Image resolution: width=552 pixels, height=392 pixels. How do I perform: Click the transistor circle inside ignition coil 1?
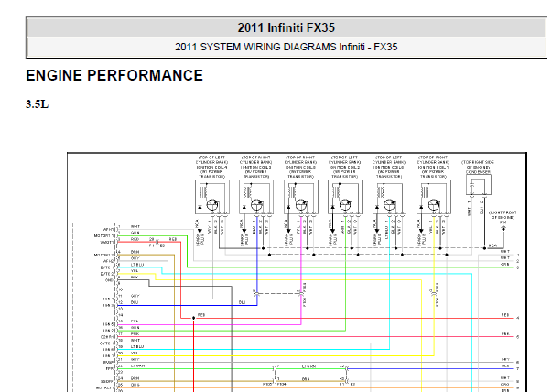[434, 204]
